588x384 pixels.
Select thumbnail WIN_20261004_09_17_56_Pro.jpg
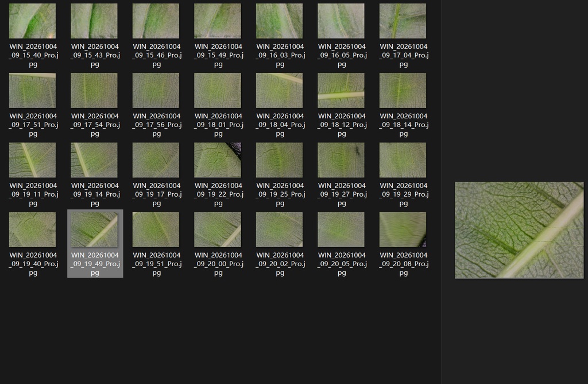pos(156,90)
